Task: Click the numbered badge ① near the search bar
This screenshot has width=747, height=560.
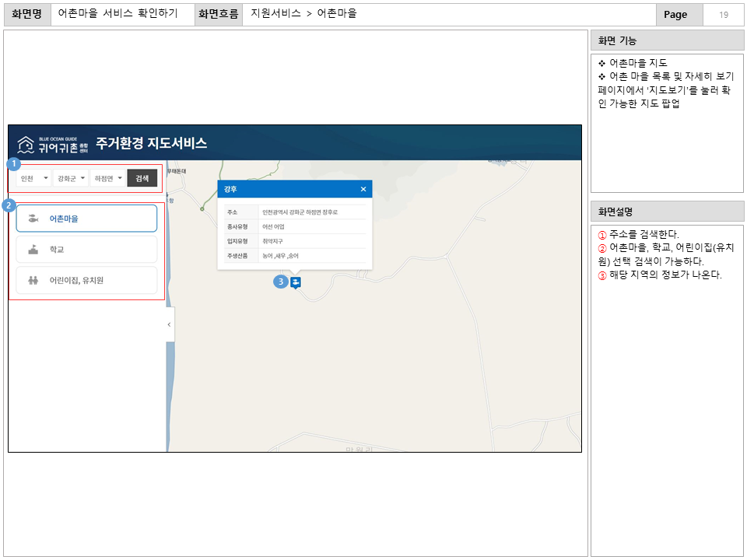Action: click(14, 163)
